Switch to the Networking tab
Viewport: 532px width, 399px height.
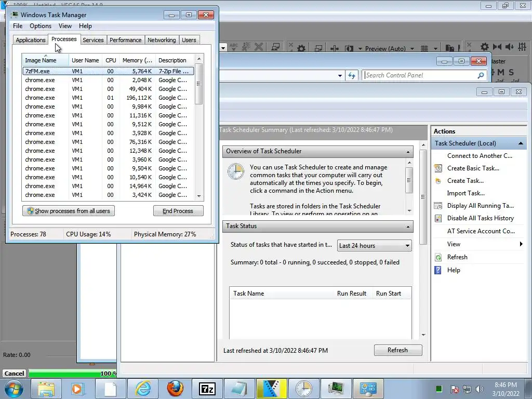click(x=162, y=40)
